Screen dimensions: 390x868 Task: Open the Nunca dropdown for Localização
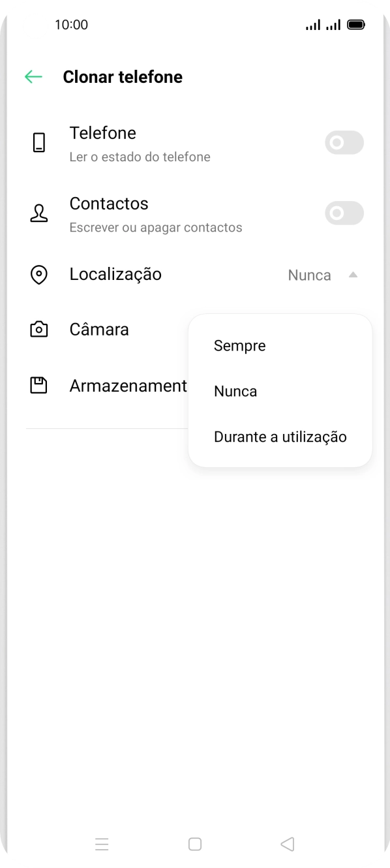[309, 275]
